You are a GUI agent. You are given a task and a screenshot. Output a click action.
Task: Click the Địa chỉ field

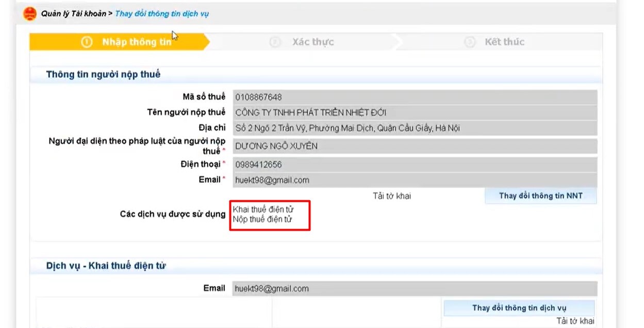(415, 128)
